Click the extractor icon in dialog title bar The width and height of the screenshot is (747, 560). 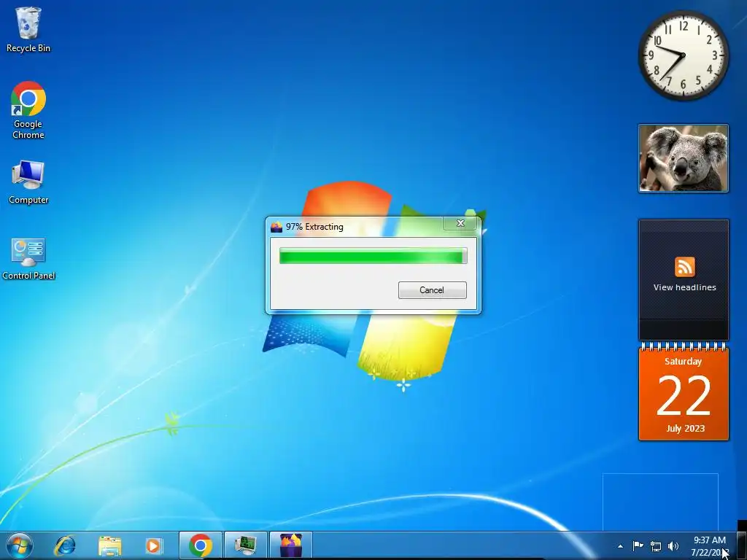click(x=276, y=227)
